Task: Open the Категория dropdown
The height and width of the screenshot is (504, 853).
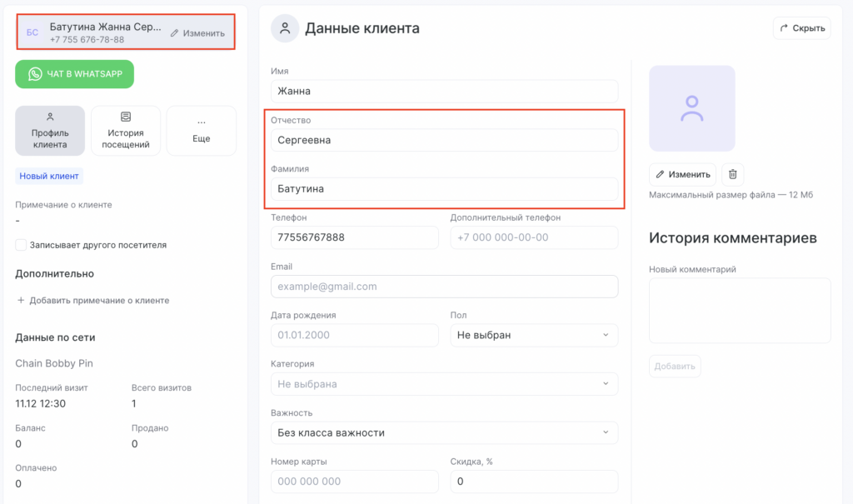Action: 444,384
